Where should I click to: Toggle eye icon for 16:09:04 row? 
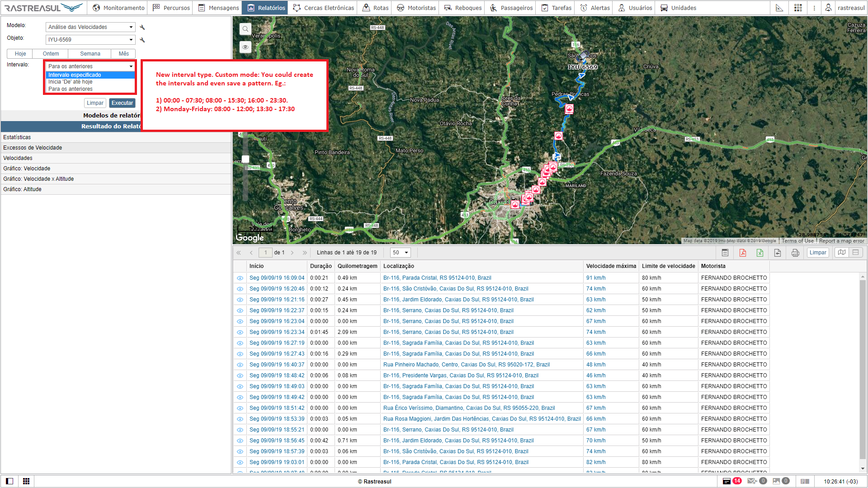coord(240,278)
